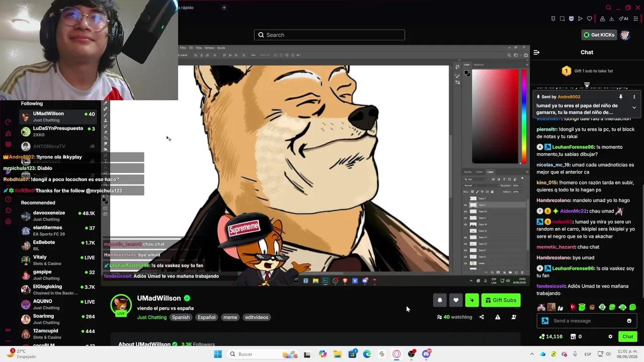Click the browser's AI assistant icon

623,19
